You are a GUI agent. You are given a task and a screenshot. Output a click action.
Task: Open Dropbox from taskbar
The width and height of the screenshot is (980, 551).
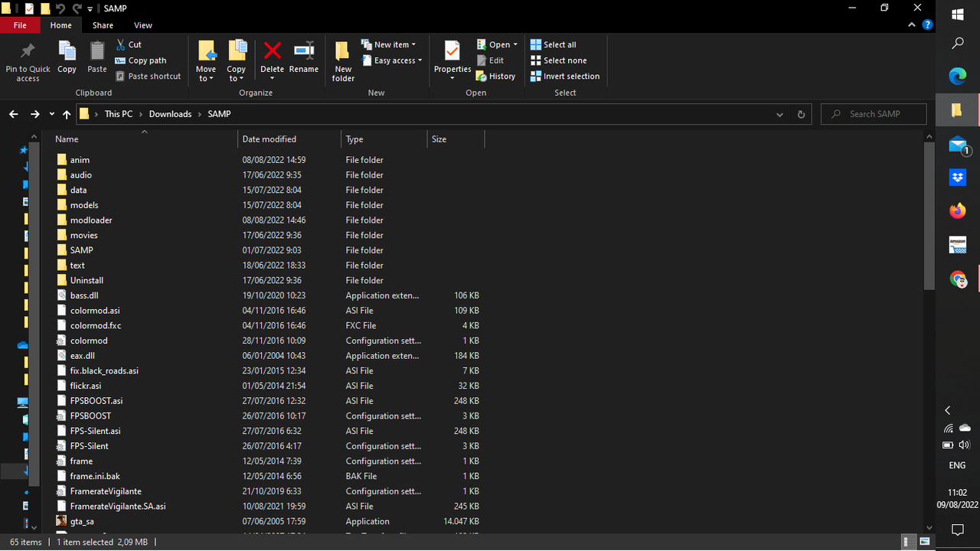pos(958,178)
